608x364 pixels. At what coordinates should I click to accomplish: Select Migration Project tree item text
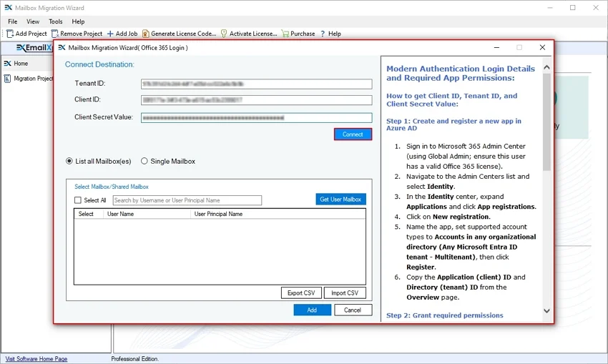(34, 79)
